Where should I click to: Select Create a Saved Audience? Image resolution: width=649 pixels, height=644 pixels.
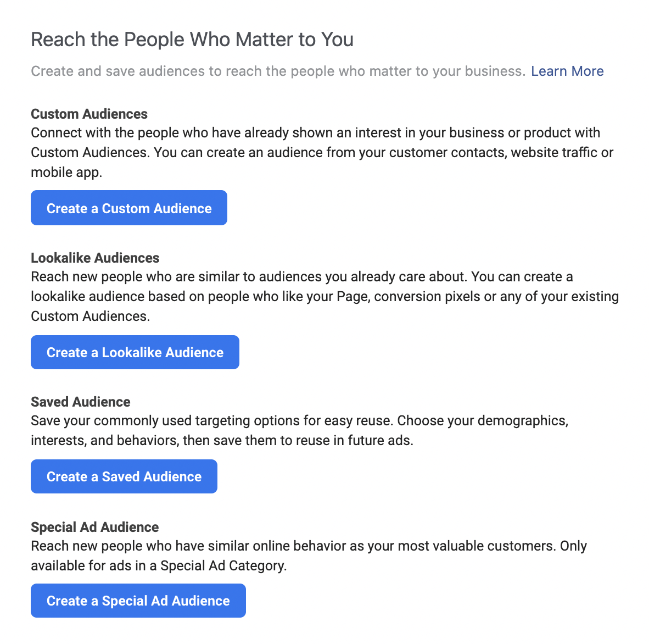124,476
